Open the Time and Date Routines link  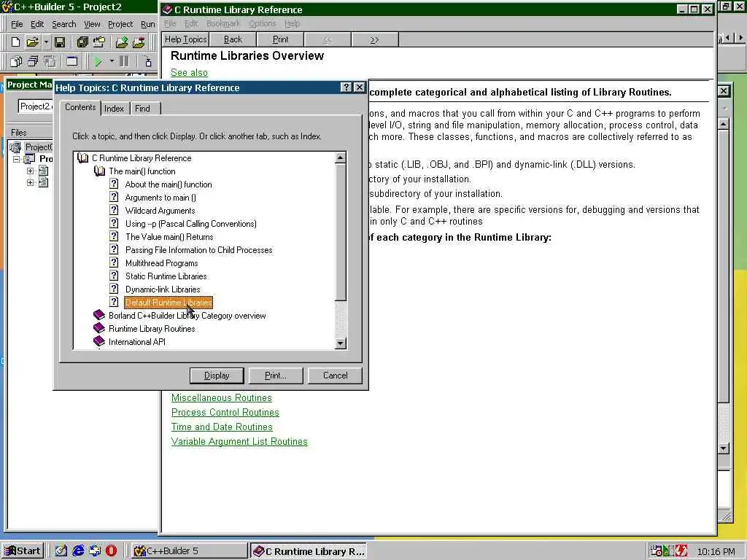tap(222, 427)
